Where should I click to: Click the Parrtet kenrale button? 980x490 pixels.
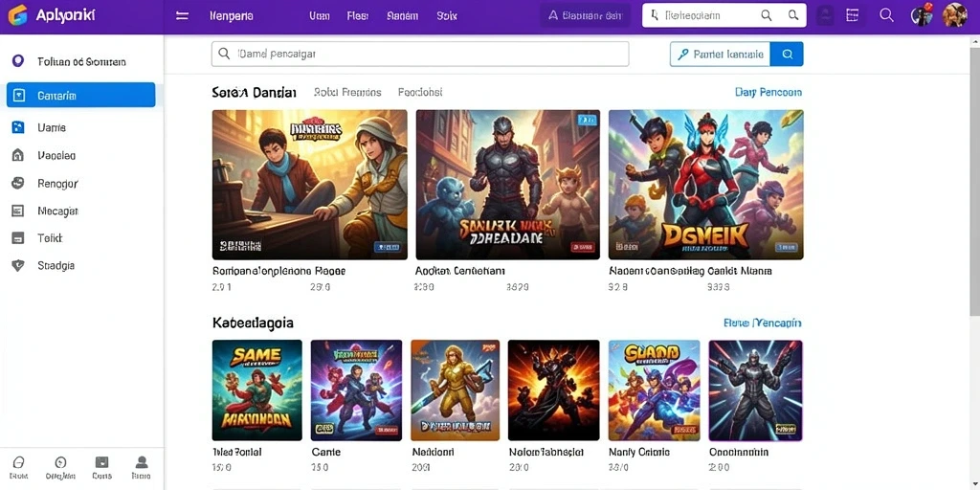[720, 55]
